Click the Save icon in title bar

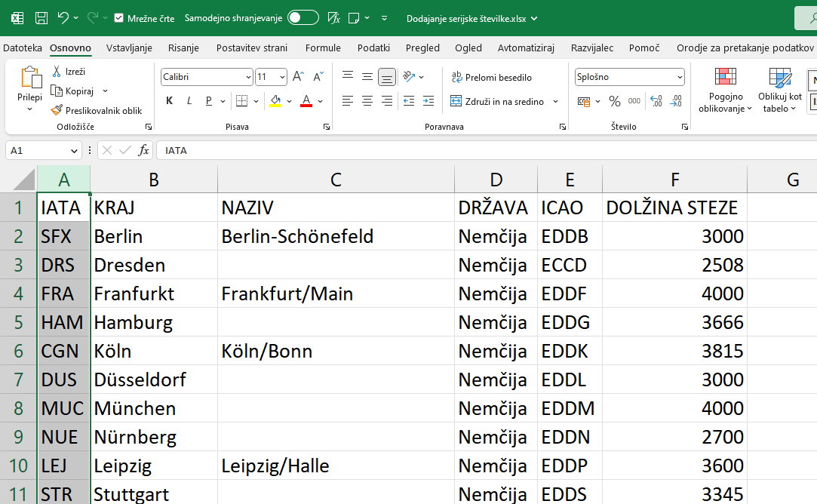41,18
